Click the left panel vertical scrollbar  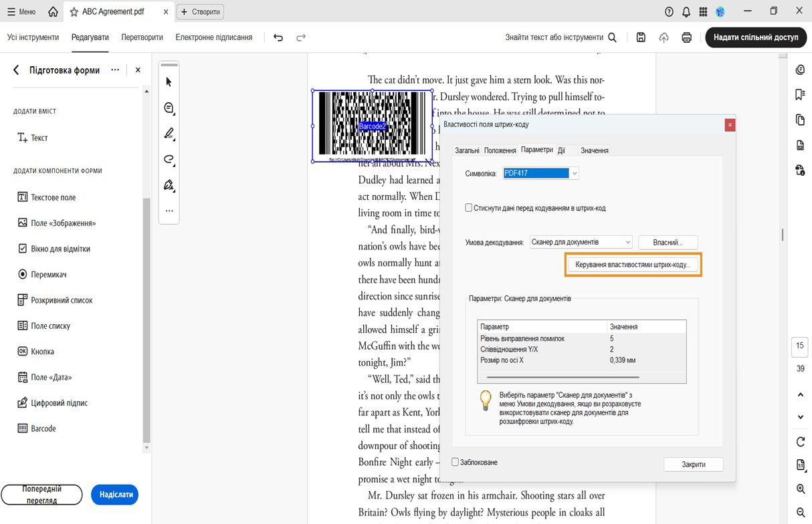146,321
